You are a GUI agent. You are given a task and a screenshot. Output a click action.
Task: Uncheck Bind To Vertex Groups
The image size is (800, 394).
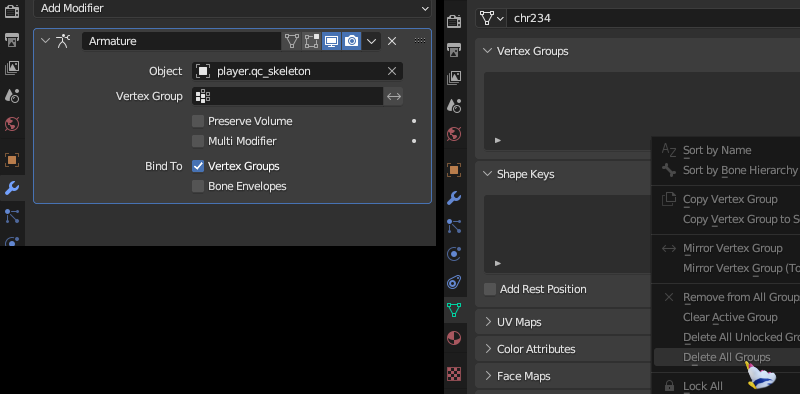point(198,166)
